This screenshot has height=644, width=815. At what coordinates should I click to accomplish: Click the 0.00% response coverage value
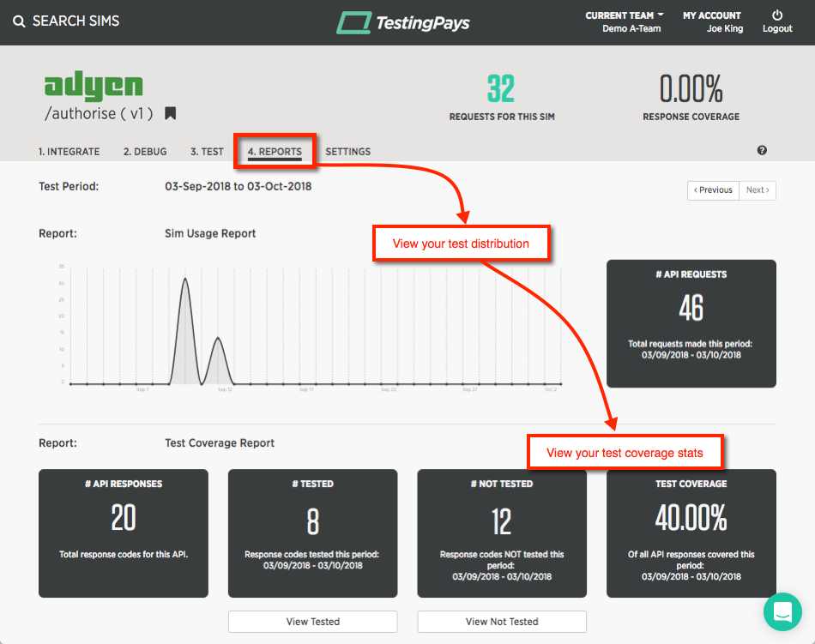(x=691, y=89)
